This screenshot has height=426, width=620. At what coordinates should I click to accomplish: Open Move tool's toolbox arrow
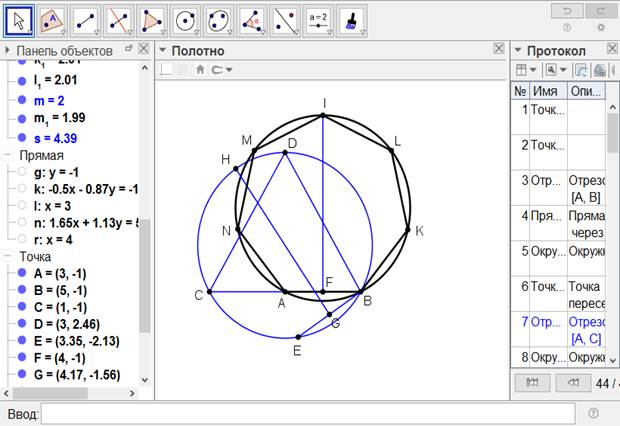pyautogui.click(x=30, y=33)
